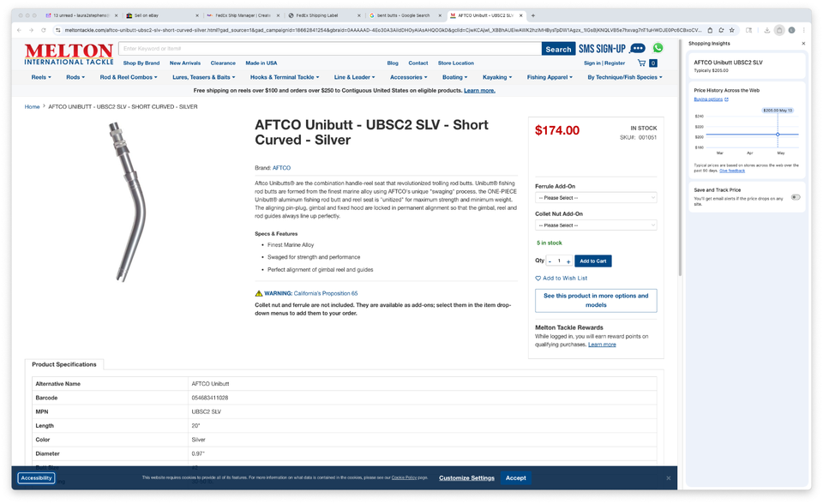823x504 pixels.
Task: Enable the Save and Track Price toggle
Action: [x=796, y=197]
